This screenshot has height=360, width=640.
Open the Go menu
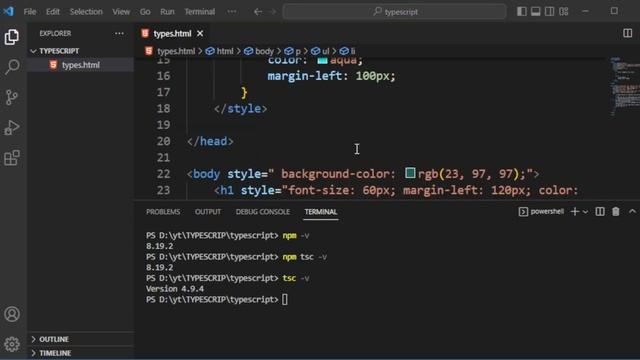(145, 12)
